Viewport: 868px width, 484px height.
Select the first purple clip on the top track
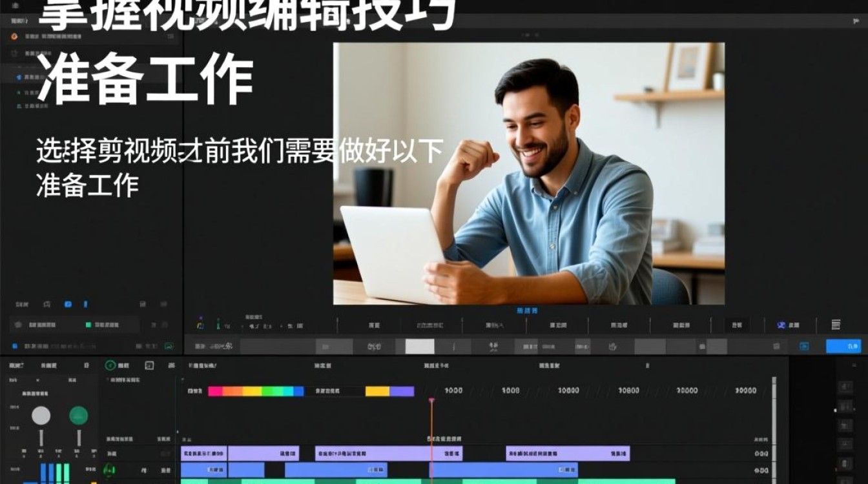pos(204,454)
